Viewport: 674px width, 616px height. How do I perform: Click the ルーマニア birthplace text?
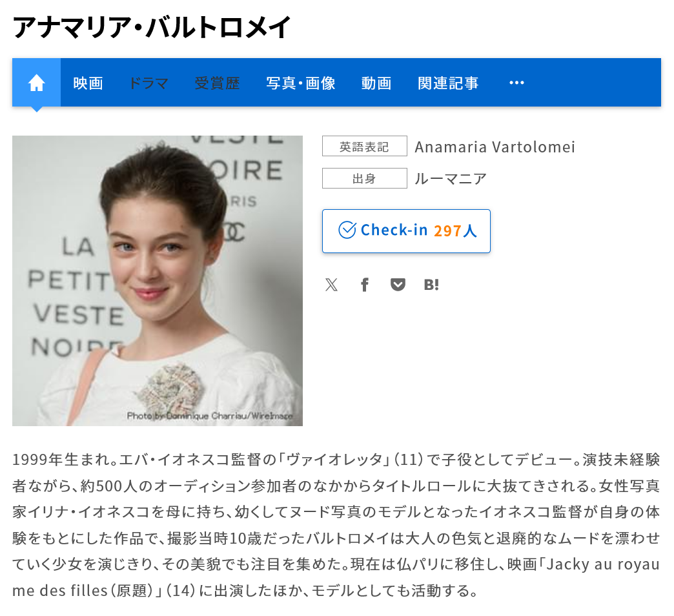tap(451, 178)
